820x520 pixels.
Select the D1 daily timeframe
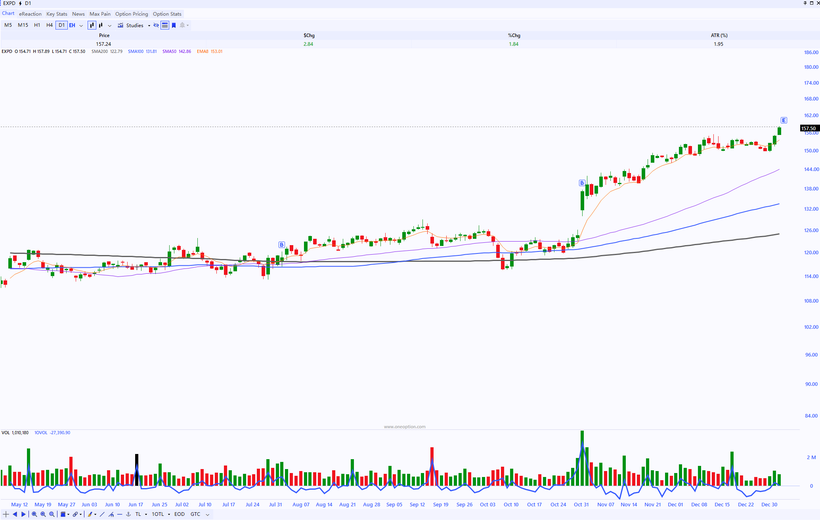[x=61, y=25]
